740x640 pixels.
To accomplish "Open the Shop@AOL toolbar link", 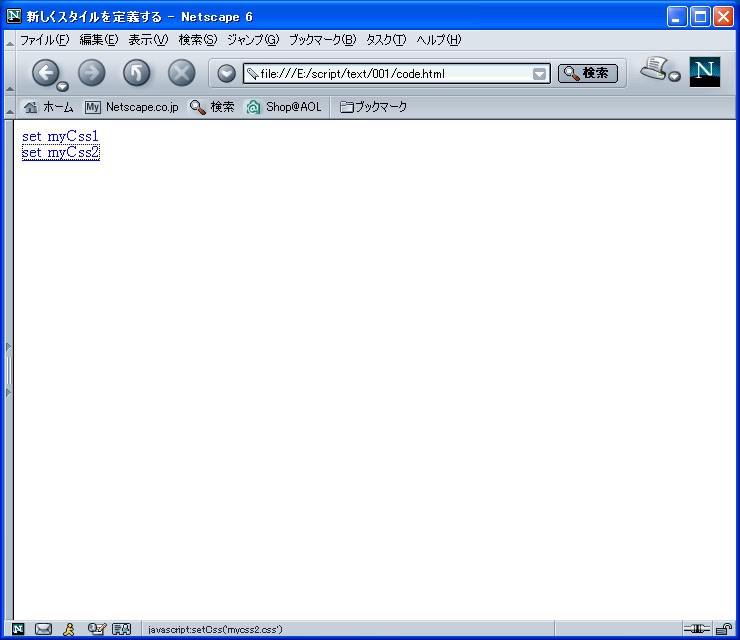I will tap(284, 107).
